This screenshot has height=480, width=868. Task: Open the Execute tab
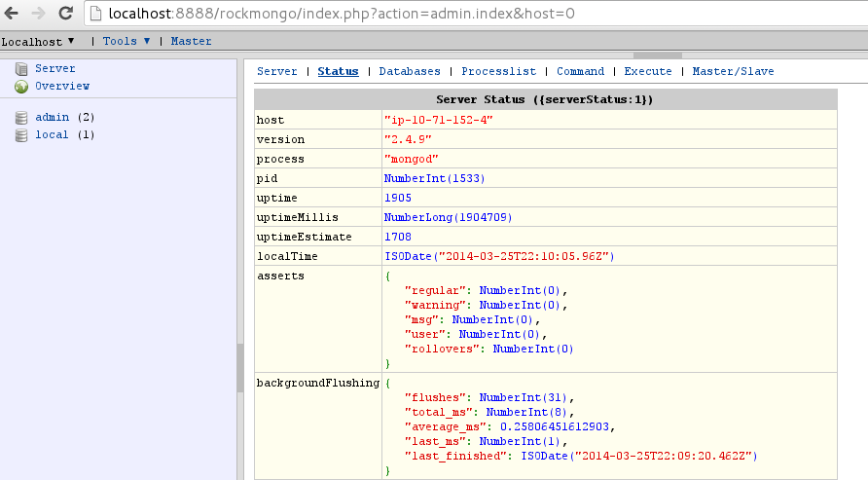point(648,71)
